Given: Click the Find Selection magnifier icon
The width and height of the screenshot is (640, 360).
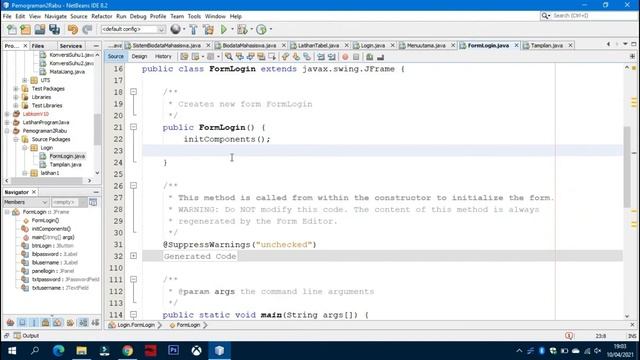Looking at the screenshot, I should 229,57.
